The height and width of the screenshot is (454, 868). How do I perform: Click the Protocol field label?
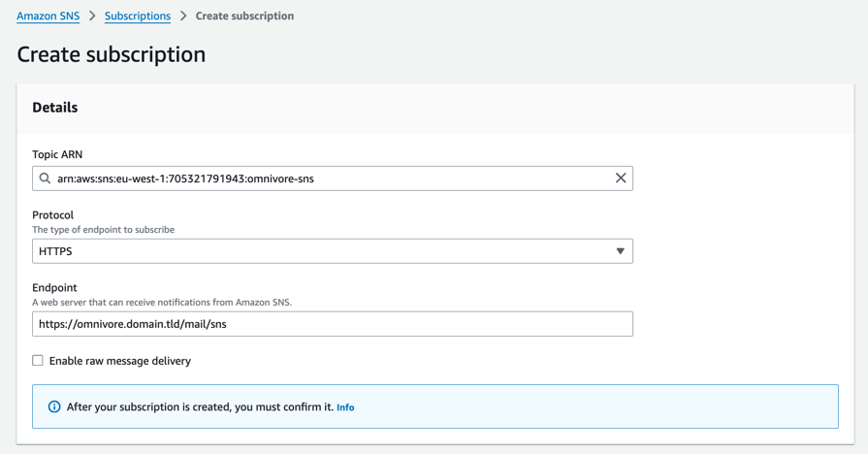52,215
